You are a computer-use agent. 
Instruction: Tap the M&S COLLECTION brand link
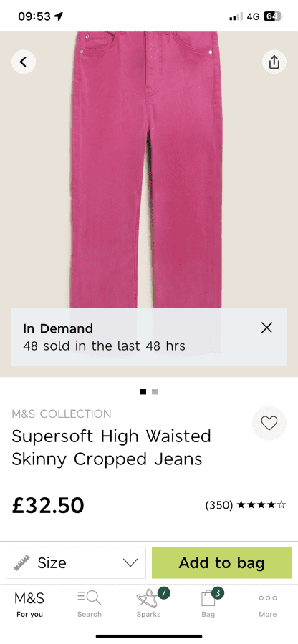coord(61,414)
